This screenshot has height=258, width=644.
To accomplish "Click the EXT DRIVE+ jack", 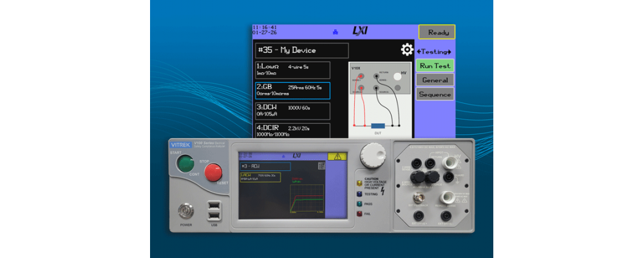I will [x=419, y=215].
